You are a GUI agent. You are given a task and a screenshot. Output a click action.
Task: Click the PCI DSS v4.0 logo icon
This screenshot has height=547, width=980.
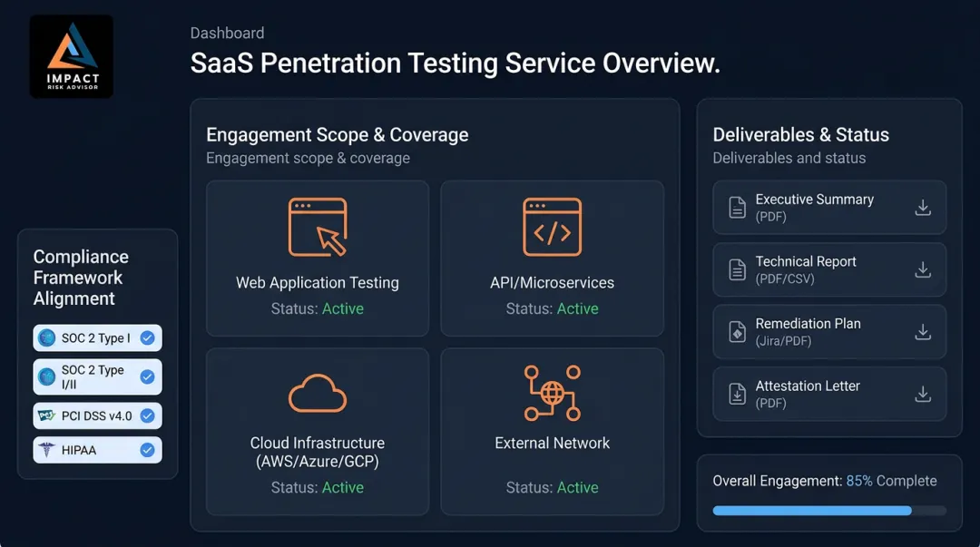[x=47, y=415]
